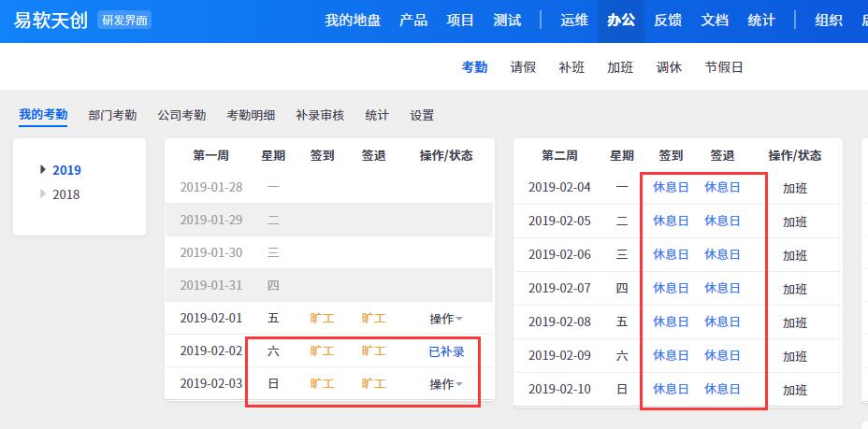Image resolution: width=868 pixels, height=429 pixels.
Task: Click 签退 旷工 for 2019-02-03
Action: pos(373,383)
